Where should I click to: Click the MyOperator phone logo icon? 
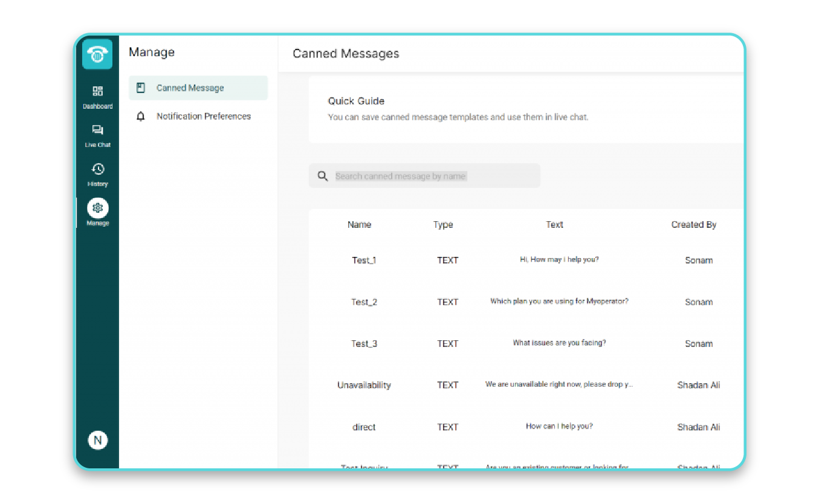point(97,54)
